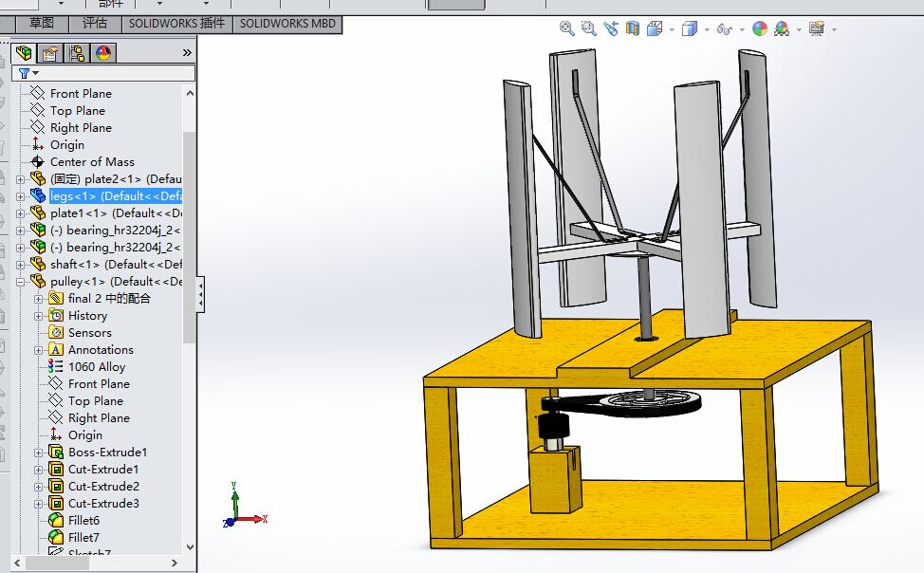
Task: Open the Section View tool
Action: [633, 28]
